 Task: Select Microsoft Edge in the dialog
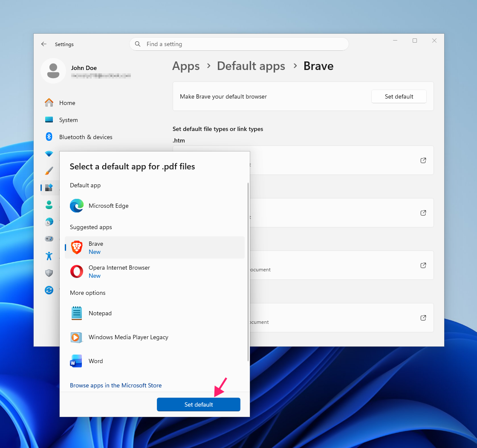[155, 206]
